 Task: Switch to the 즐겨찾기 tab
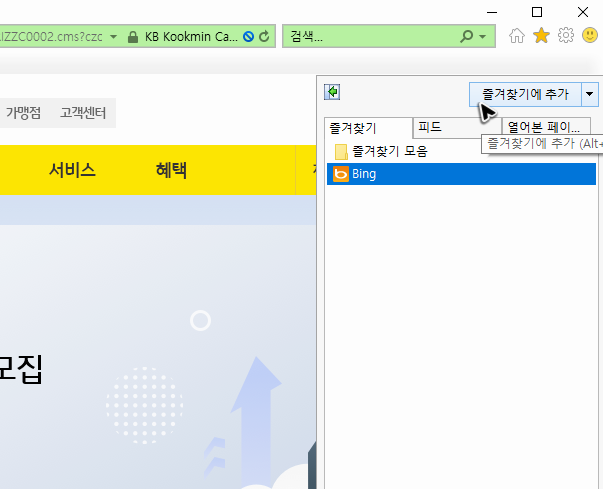368,128
